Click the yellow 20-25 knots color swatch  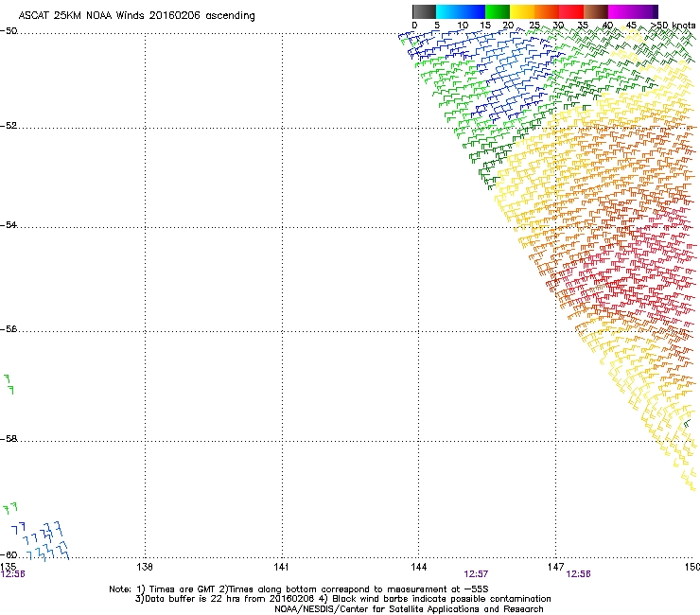[522, 11]
